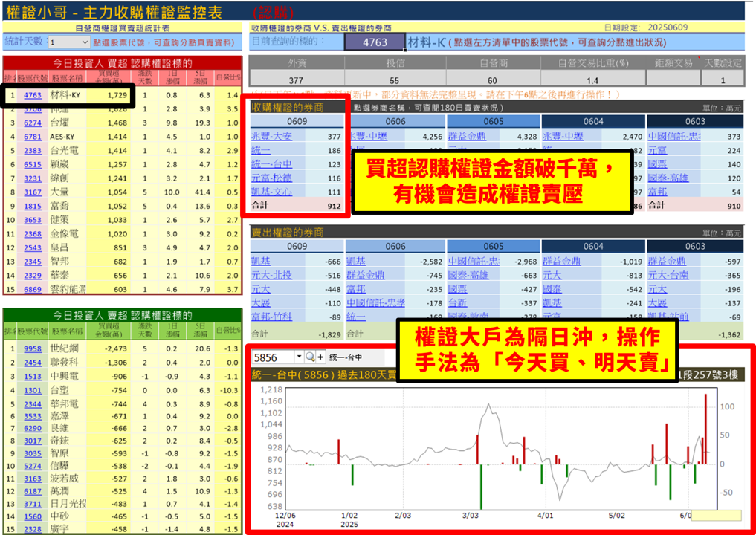This screenshot has width=756, height=535.
Task: Open stock code 1815 富喬
Action: click(33, 207)
